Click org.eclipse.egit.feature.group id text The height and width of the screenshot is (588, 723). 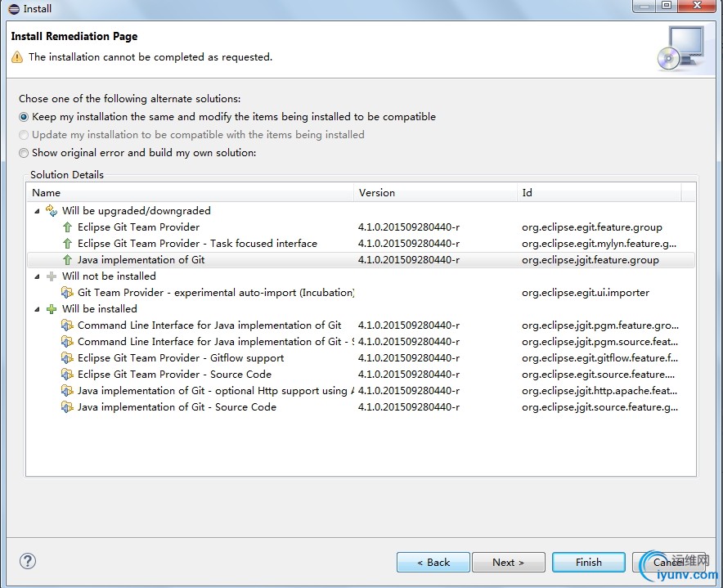pyautogui.click(x=591, y=227)
